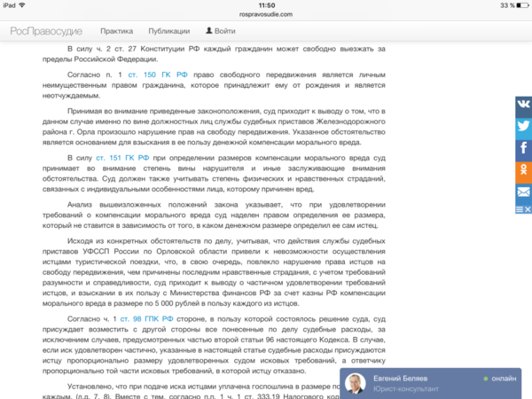Tap paragraph starting 'Принимая во внимание'
Screen dimensions: 532x399
click(214, 127)
